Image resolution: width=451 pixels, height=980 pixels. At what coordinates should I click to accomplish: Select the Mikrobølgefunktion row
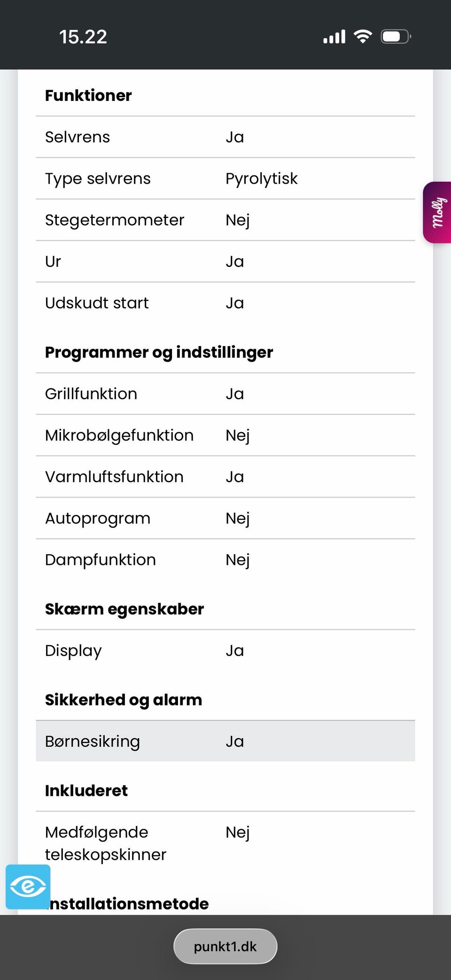pyautogui.click(x=225, y=435)
